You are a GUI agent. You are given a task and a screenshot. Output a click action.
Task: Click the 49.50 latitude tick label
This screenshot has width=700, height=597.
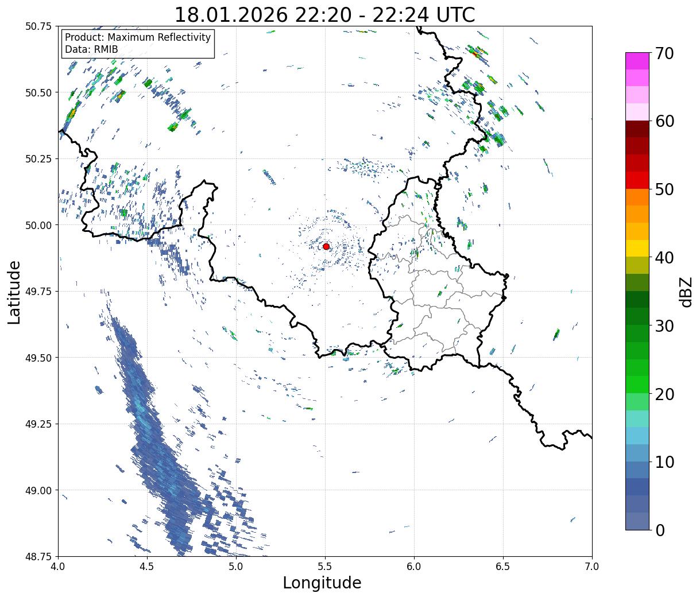(x=38, y=358)
